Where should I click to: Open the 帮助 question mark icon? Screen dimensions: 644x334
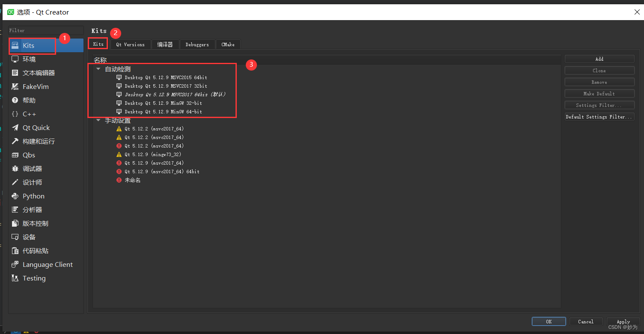pyautogui.click(x=15, y=100)
